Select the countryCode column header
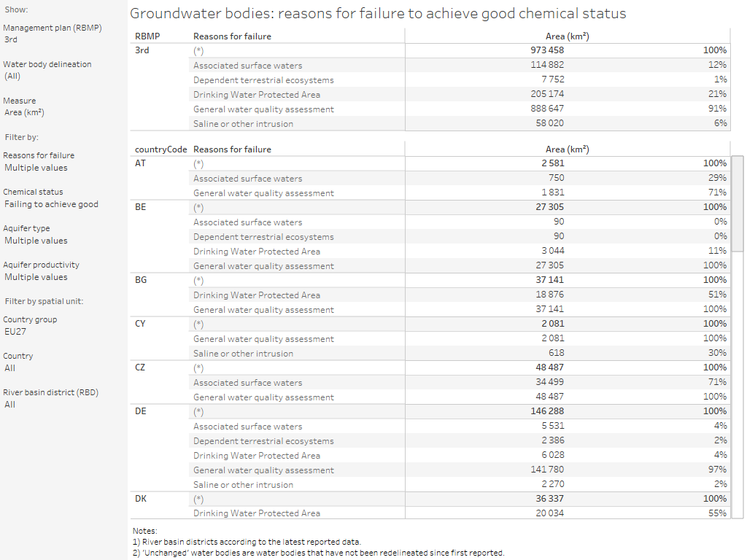Screen dimensions: 747x560 click(x=160, y=149)
